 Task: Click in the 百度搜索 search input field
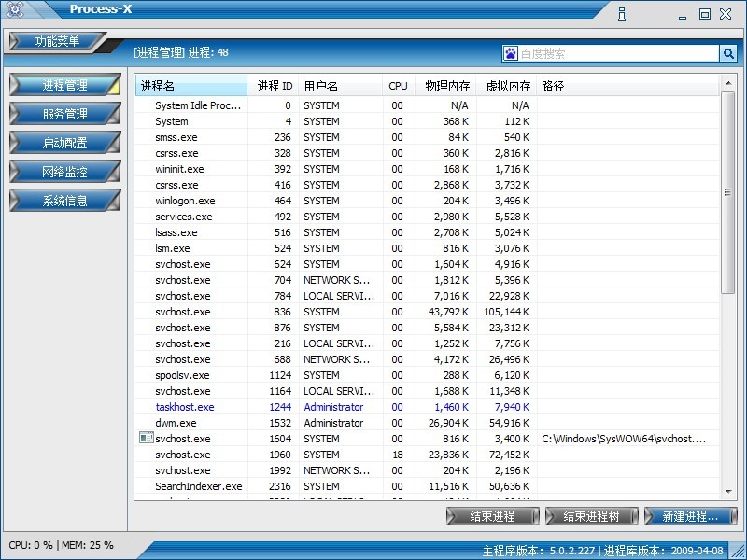(x=616, y=53)
